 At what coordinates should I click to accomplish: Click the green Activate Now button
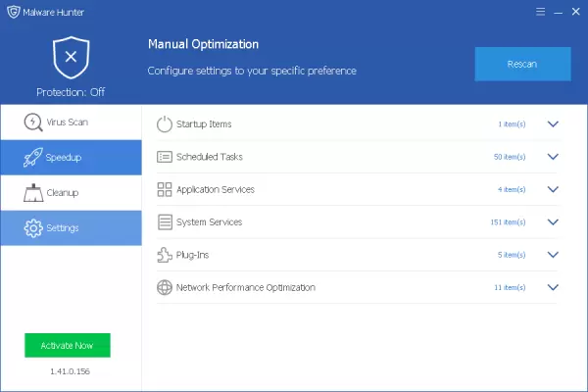tap(68, 346)
